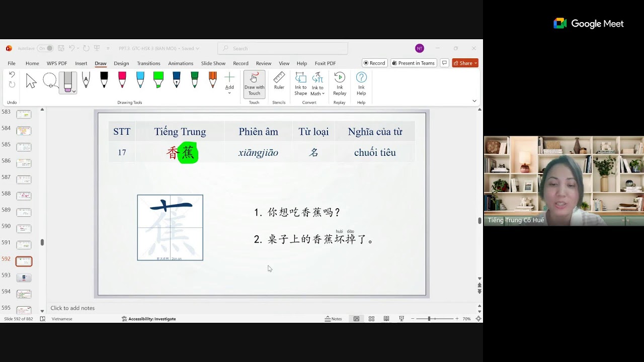Select slide 589 thumbnail
Screen dimensions: 644x362
pos(24,212)
